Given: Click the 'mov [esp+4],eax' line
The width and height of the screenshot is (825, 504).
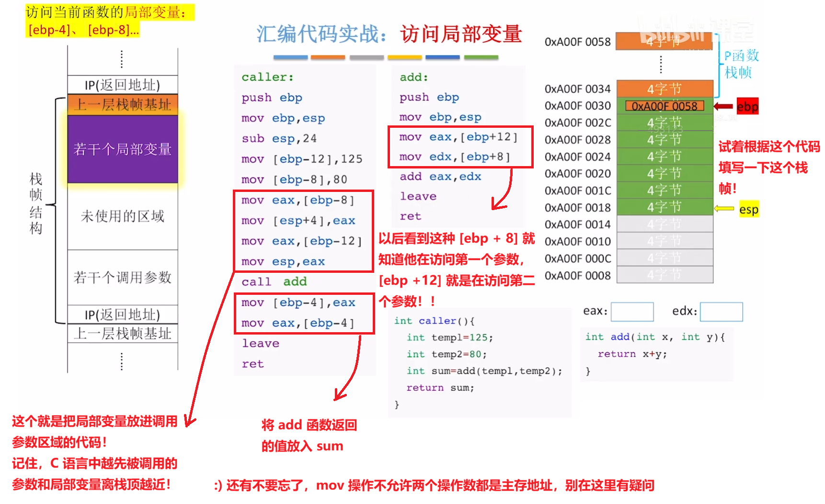Looking at the screenshot, I should (298, 221).
